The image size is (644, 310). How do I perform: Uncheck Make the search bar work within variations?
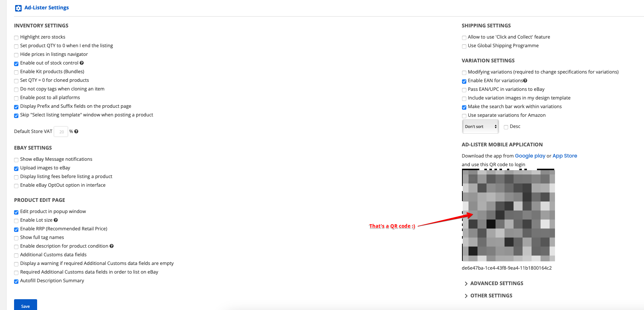[464, 107]
